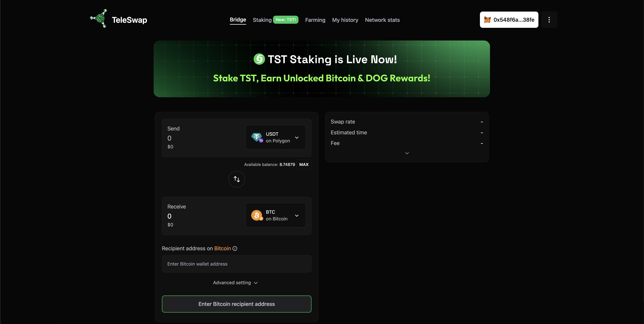
Task: Click the My history navigation link
Action: [345, 19]
